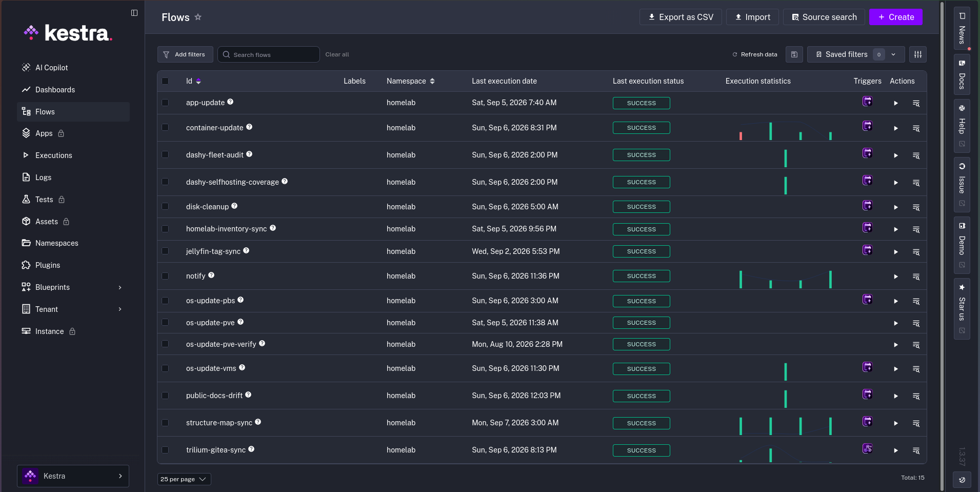Click the Import button

[x=752, y=17]
